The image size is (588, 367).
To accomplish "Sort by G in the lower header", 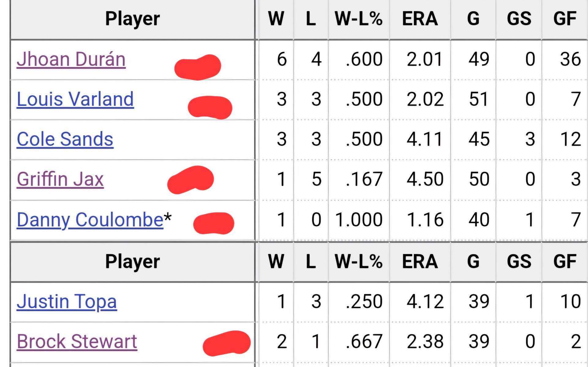I will coord(473,262).
